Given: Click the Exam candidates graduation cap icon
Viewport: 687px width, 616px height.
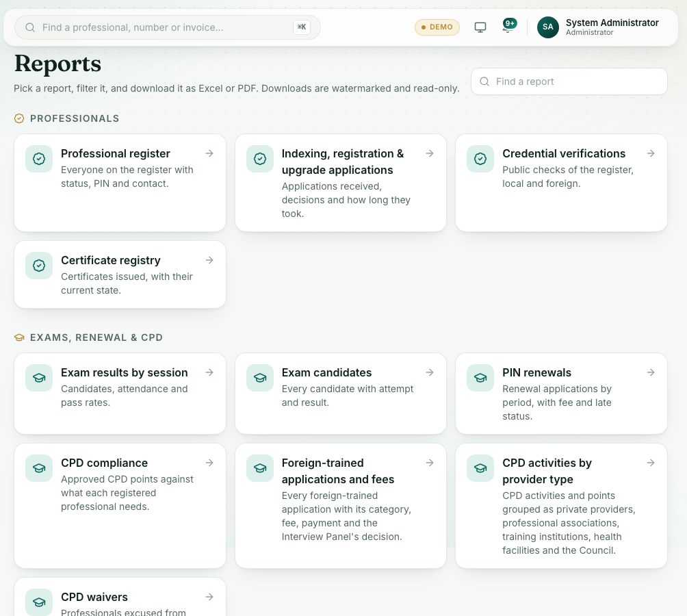Looking at the screenshot, I should point(260,378).
